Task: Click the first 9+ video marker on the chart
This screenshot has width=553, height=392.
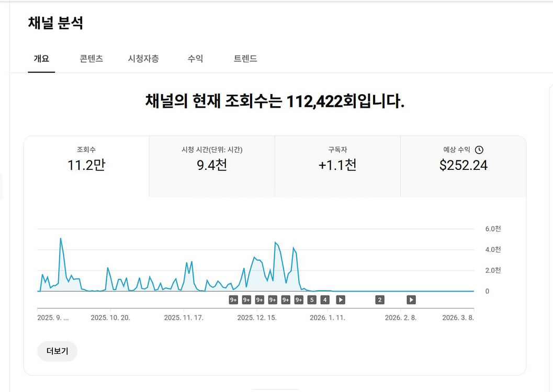Action: [233, 300]
